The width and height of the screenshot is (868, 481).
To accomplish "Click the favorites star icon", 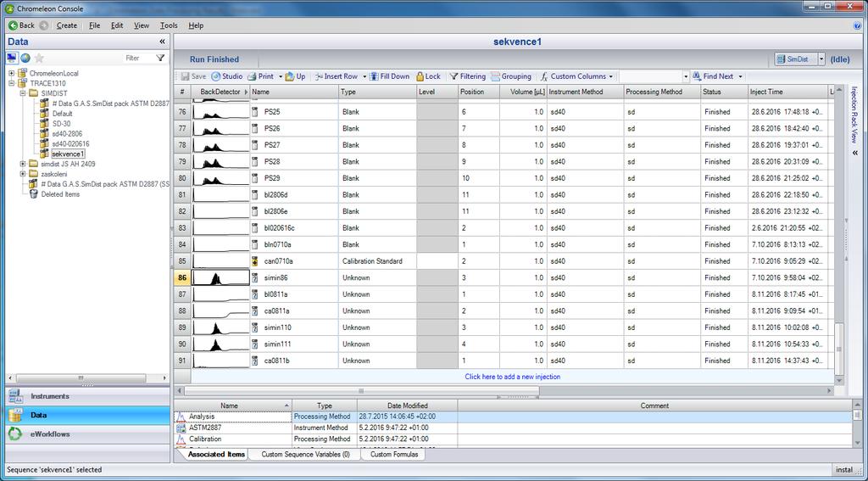I will pyautogui.click(x=39, y=58).
